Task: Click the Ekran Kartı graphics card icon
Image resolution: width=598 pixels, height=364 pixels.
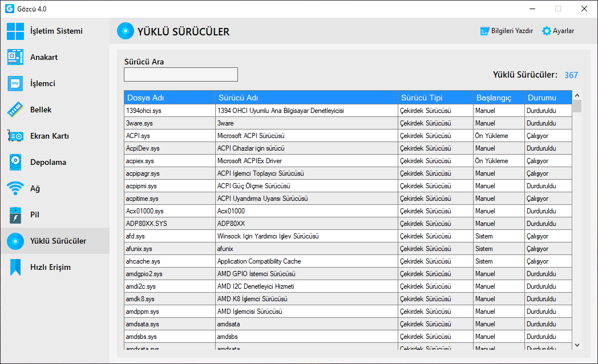Action: click(x=15, y=136)
